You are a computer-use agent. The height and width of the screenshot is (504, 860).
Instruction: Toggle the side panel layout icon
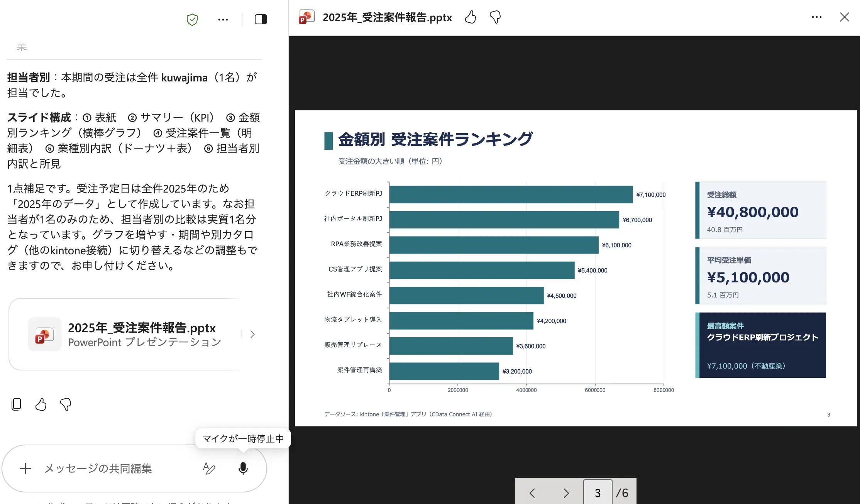click(261, 19)
